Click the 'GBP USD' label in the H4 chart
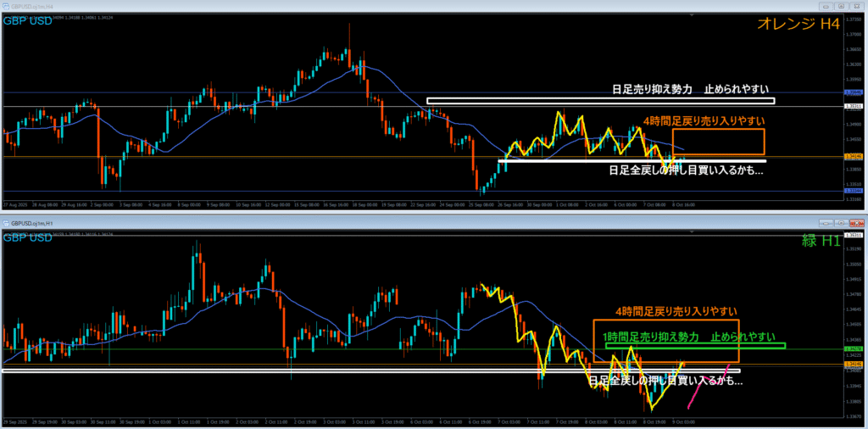Screen dimensions: 868x429 coord(28,21)
